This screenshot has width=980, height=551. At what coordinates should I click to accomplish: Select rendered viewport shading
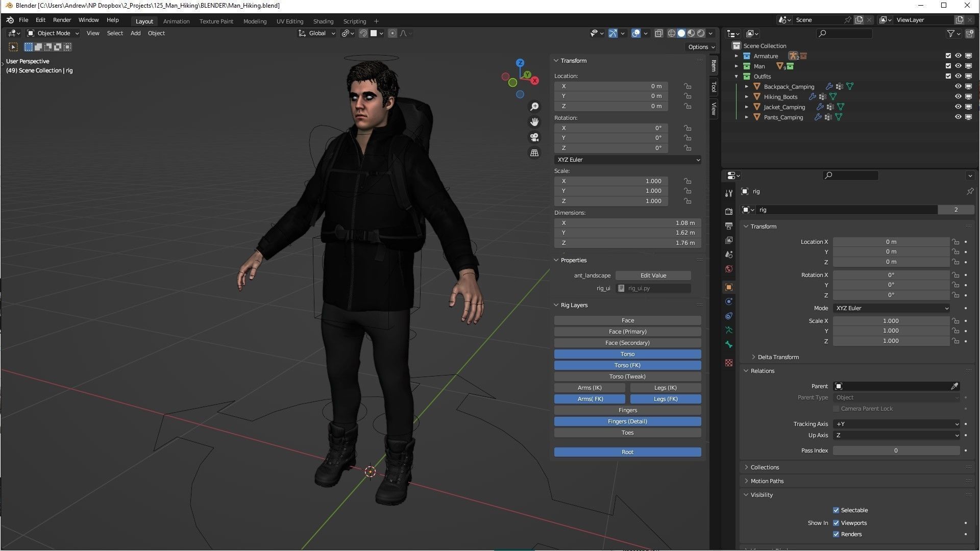pos(701,33)
